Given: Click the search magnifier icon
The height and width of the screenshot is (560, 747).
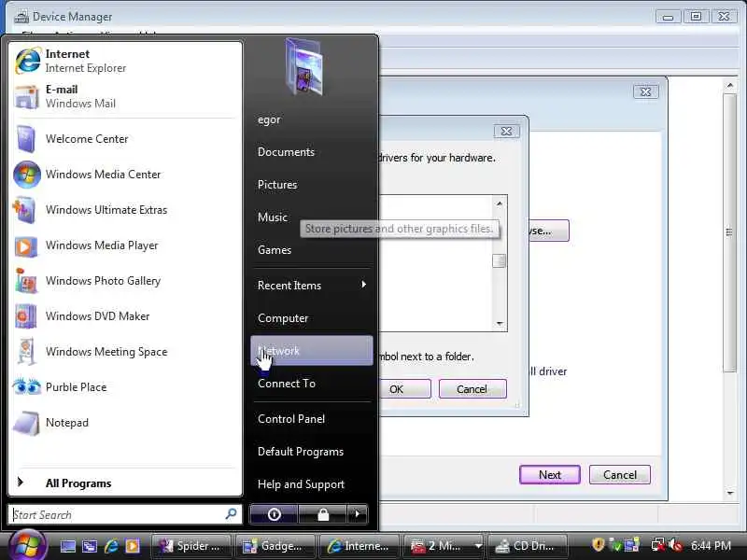Looking at the screenshot, I should [x=231, y=514].
